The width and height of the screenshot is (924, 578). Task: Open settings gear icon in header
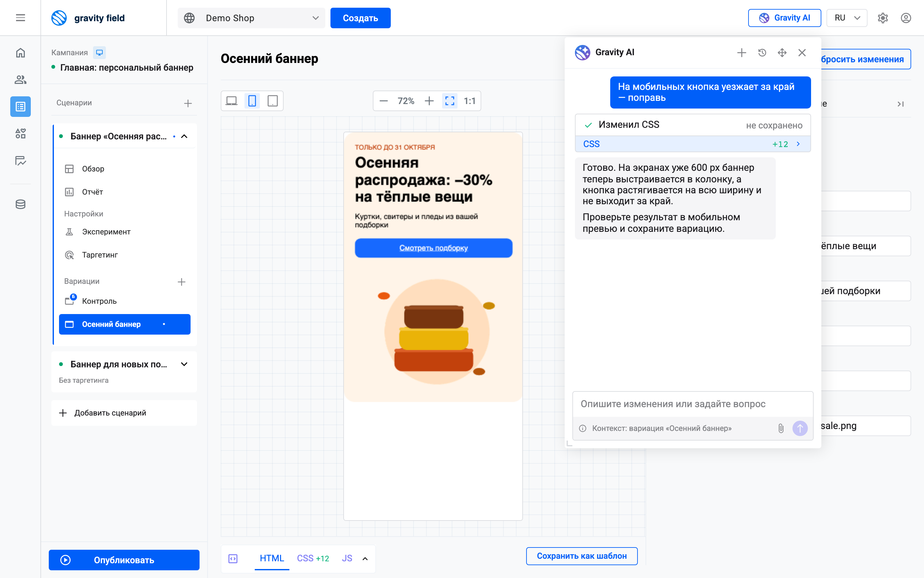[x=883, y=18]
